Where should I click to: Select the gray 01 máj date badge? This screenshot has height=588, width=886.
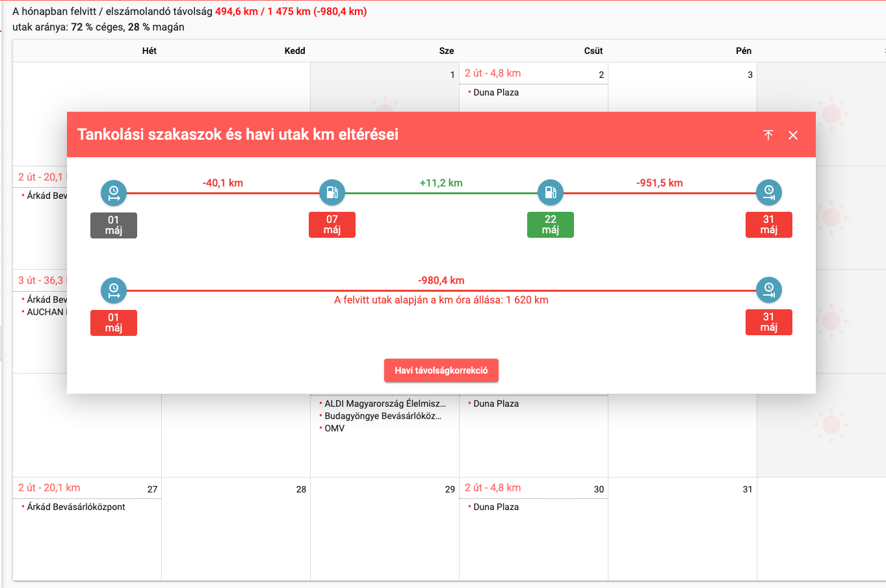pos(114,225)
